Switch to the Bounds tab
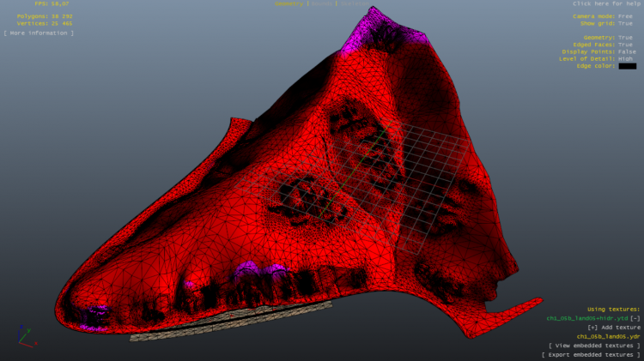The image size is (644, 361). [322, 3]
